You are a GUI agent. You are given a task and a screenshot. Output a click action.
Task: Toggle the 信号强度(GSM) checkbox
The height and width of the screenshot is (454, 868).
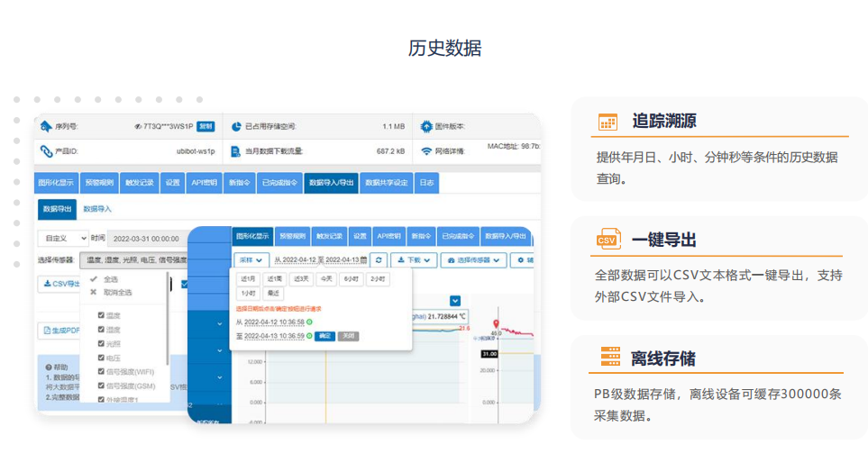(x=101, y=386)
